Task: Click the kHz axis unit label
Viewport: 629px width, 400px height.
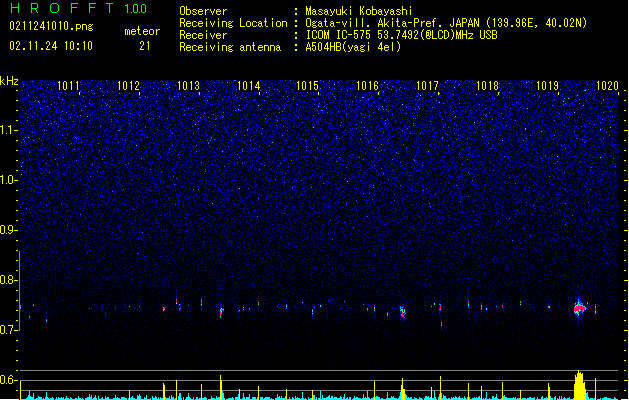Action: point(9,81)
